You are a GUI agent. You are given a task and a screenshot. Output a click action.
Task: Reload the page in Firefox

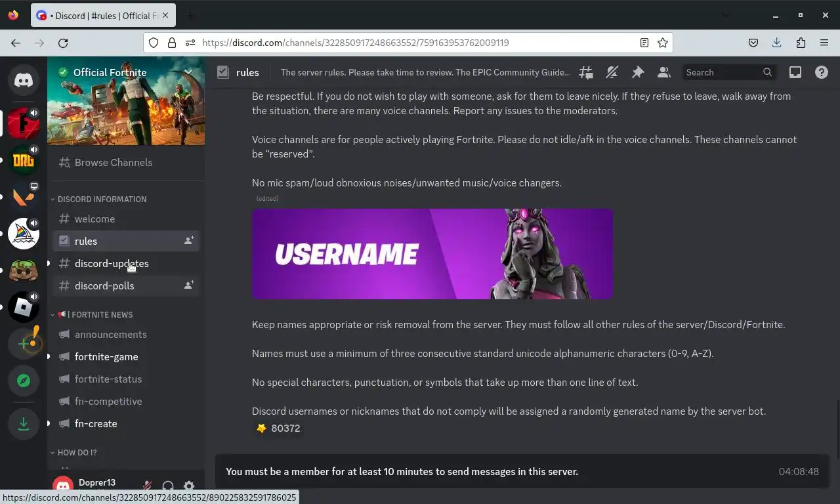(x=63, y=43)
